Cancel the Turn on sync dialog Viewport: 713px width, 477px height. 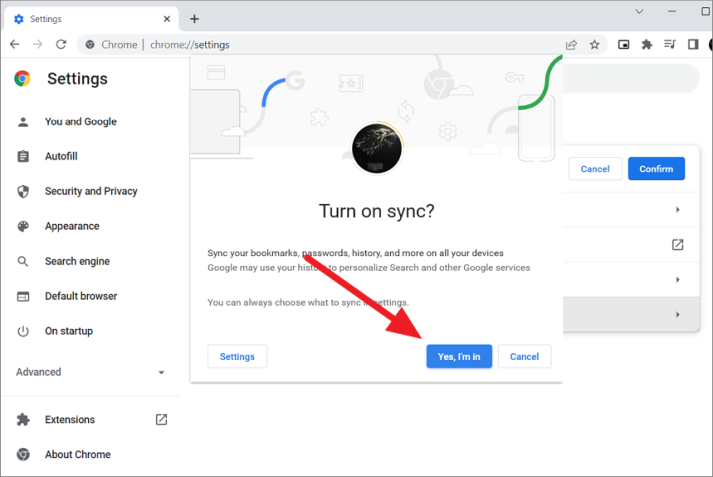point(524,356)
